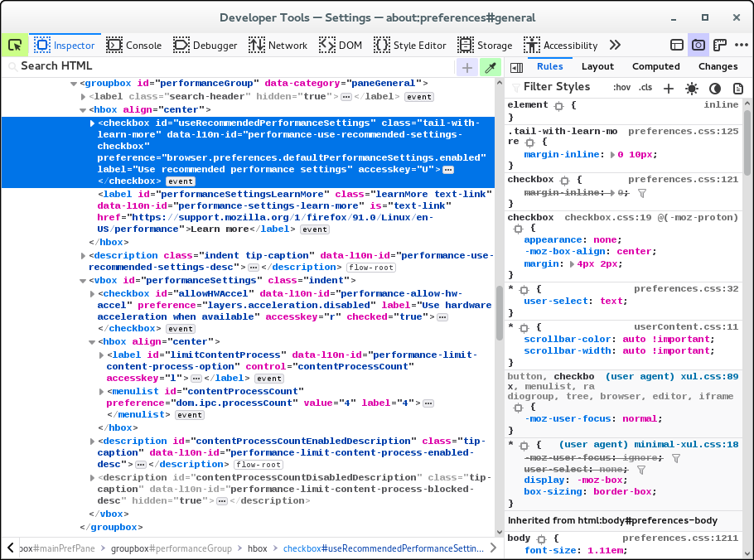Open the Network tab
Screen dimensions: 754x560
[278, 46]
